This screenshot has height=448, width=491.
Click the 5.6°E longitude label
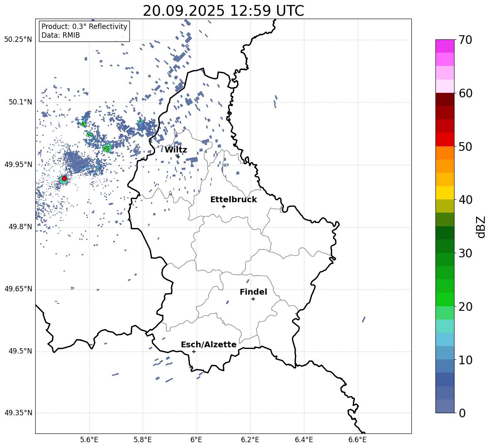(x=89, y=440)
